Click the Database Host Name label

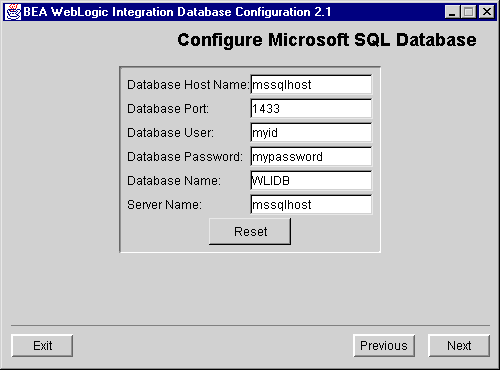[x=188, y=85]
